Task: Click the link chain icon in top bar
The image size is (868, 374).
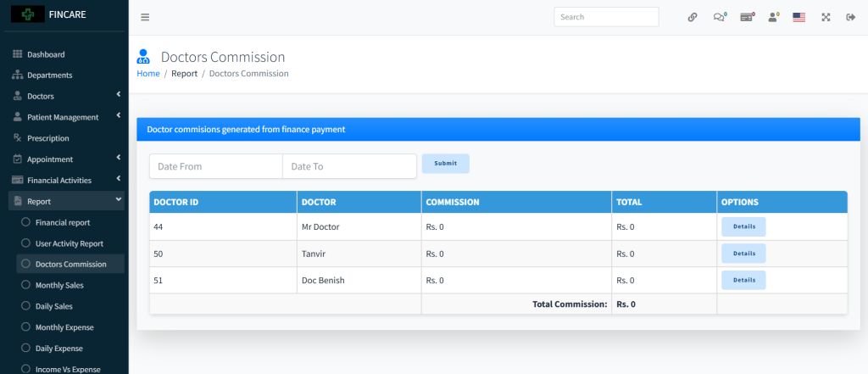Action: 693,17
